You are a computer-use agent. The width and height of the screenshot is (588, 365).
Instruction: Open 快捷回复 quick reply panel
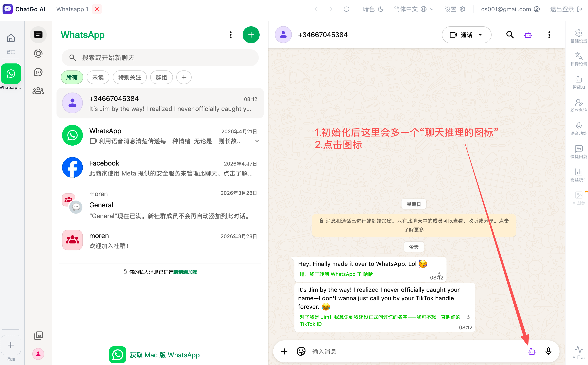point(579,152)
